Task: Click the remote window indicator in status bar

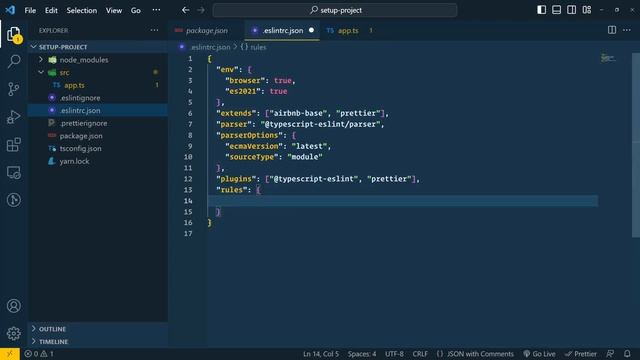Action: click(10, 353)
